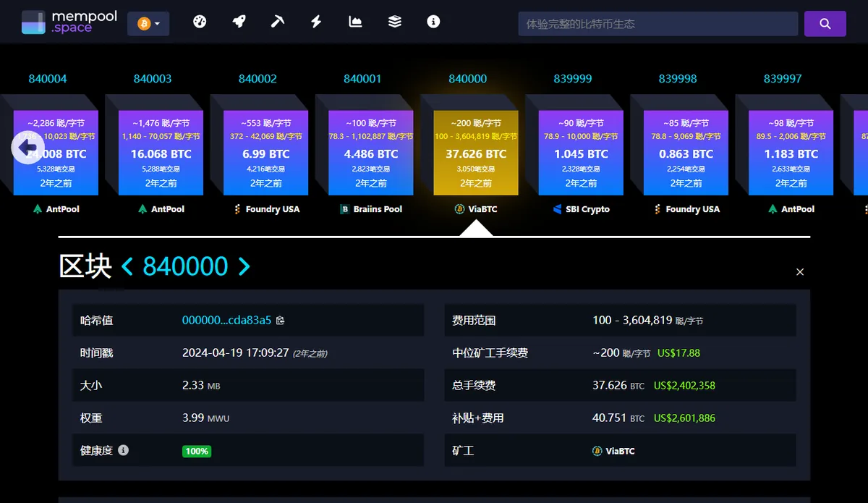
Task: Open the Mining pickaxe icon
Action: pos(278,22)
